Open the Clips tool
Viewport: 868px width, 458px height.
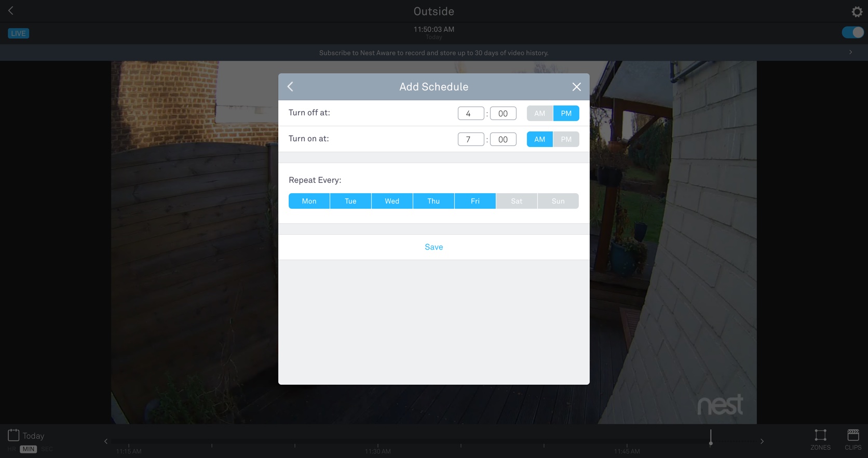[852, 439]
